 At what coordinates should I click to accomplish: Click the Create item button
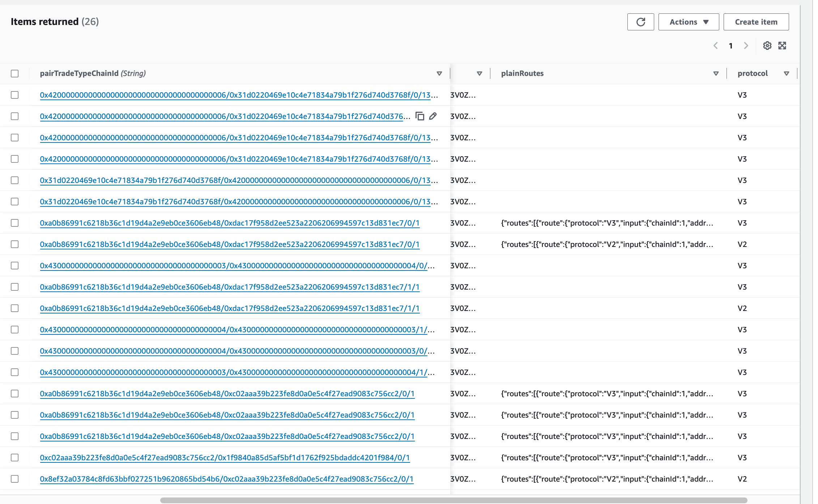pos(757,22)
